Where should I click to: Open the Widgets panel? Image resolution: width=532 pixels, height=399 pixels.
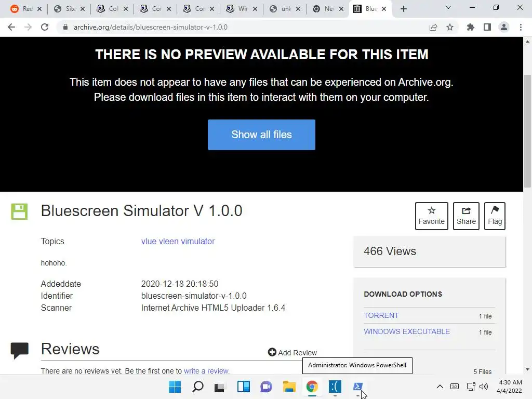tap(244, 387)
